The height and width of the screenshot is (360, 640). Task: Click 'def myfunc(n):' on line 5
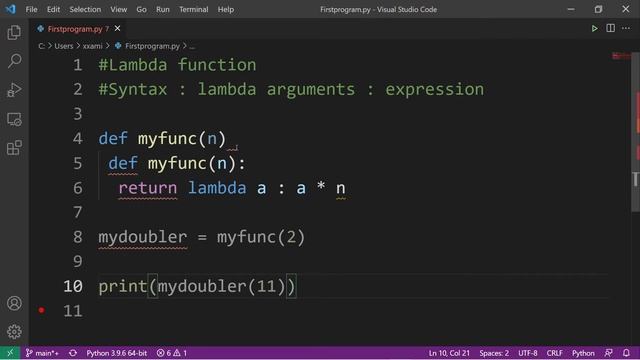click(177, 164)
